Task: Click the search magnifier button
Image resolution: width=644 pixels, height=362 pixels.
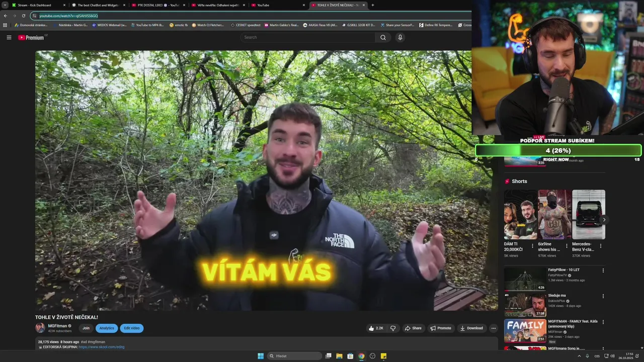Action: coord(383,37)
